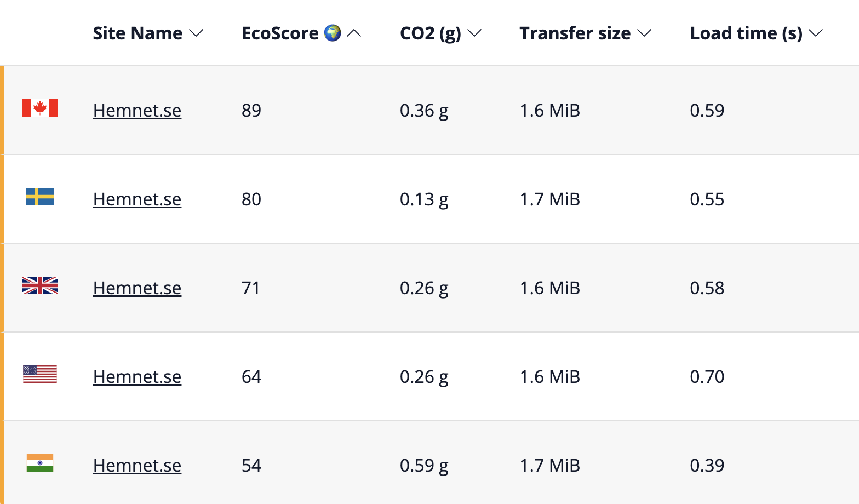Click the India flag icon
The height and width of the screenshot is (504, 859).
40,463
